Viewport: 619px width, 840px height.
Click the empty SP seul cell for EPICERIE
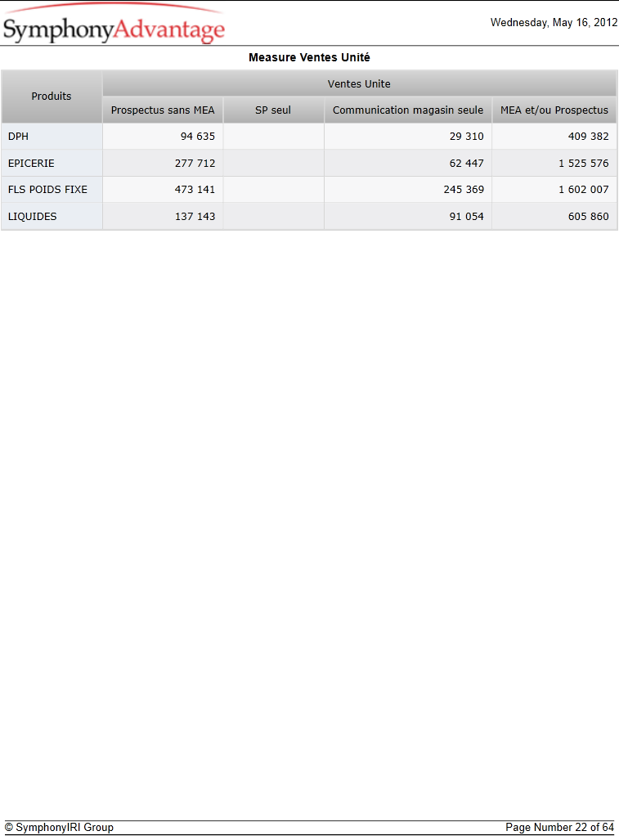click(273, 164)
